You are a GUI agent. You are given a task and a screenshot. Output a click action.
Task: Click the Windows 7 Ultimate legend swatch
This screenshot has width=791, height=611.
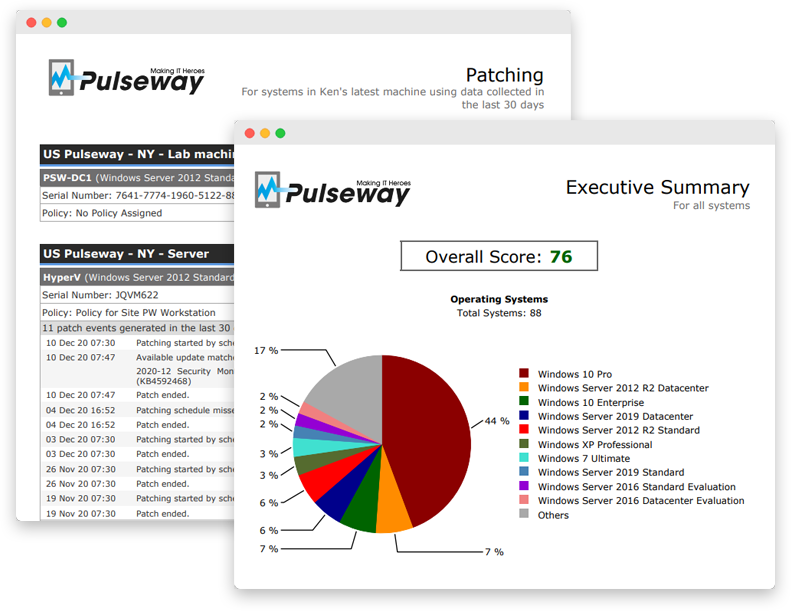point(524,458)
